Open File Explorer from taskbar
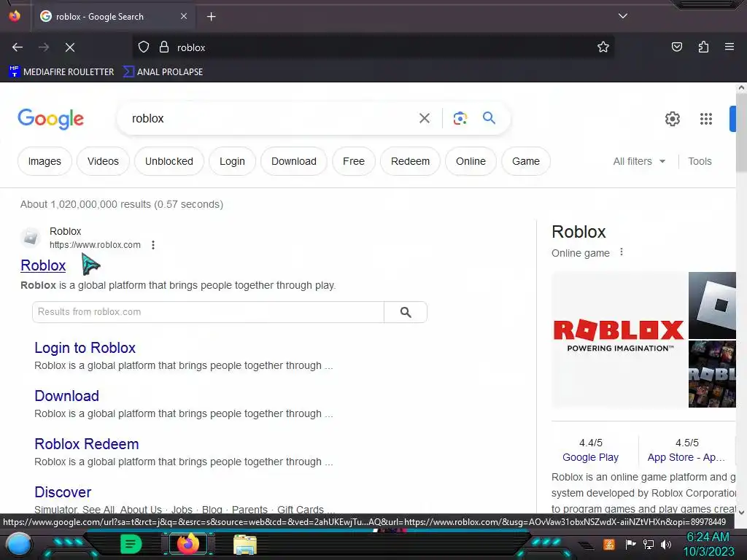 point(245,544)
